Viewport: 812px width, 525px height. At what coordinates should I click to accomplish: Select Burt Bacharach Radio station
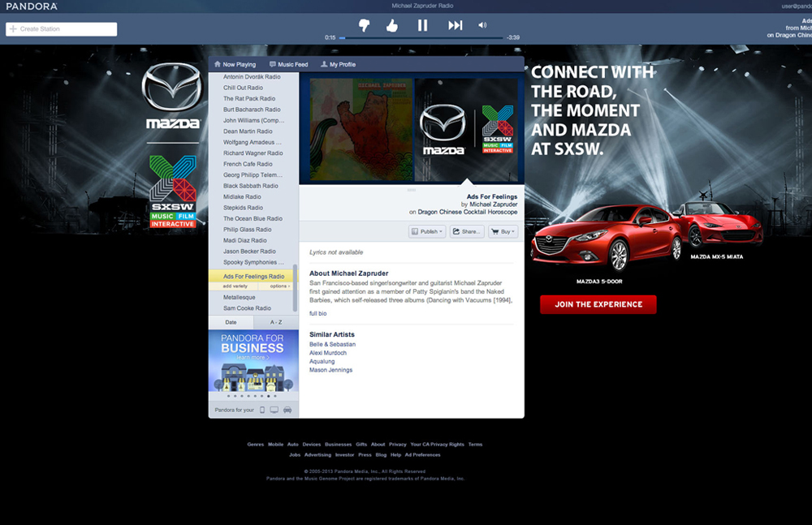click(x=252, y=110)
